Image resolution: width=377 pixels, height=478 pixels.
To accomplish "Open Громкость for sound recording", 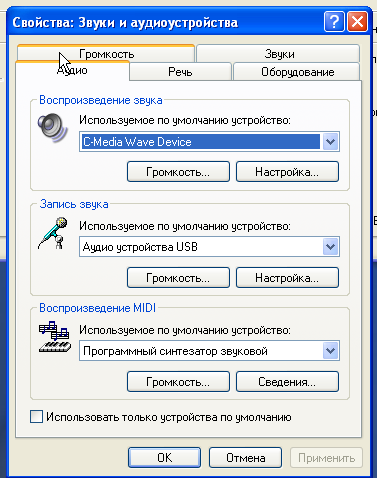I will point(178,277).
